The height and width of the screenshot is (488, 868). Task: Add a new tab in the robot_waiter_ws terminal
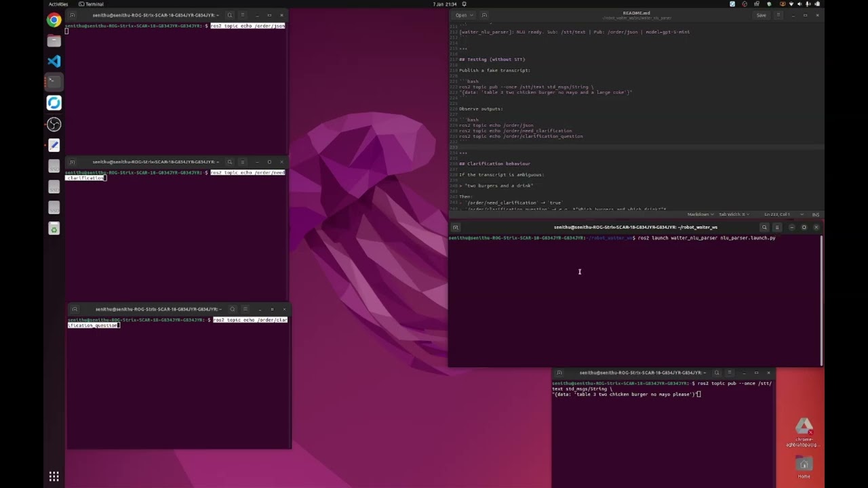[456, 227]
